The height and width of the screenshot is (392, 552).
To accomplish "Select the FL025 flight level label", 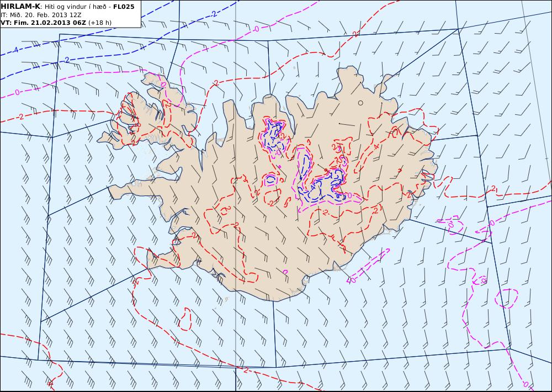I will pyautogui.click(x=124, y=7).
